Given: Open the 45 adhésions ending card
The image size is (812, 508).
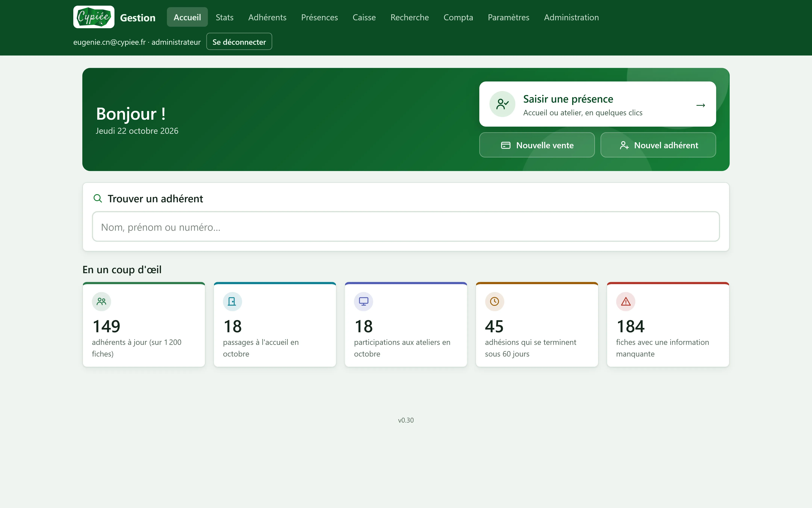Looking at the screenshot, I should (x=537, y=325).
